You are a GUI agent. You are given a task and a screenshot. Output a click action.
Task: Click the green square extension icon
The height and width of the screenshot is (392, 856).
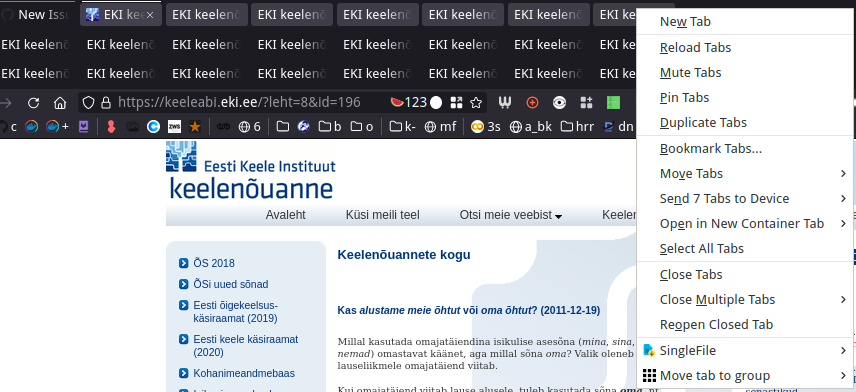pos(613,102)
